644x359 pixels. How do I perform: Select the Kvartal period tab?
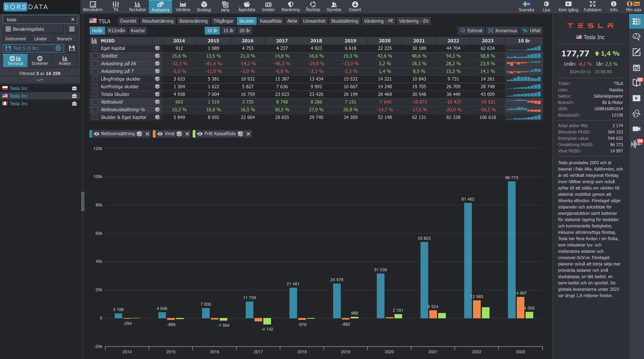(x=137, y=30)
